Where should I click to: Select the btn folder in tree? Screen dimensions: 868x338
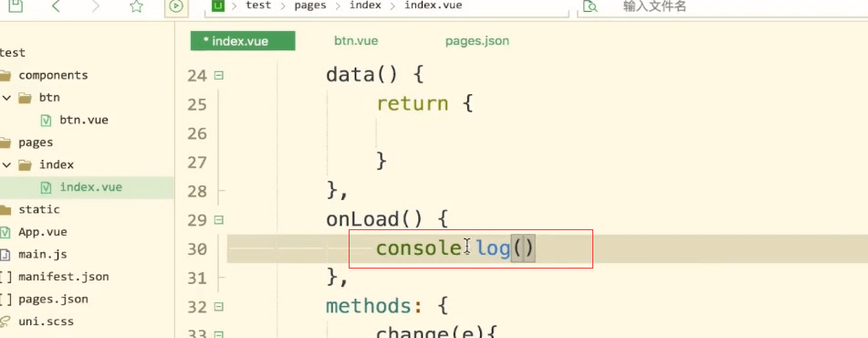[49, 98]
